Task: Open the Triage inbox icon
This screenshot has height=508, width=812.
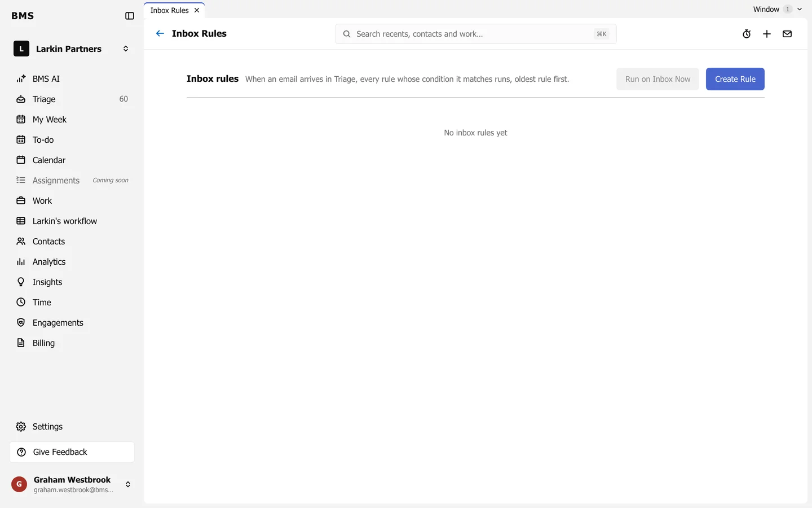Action: [x=21, y=99]
